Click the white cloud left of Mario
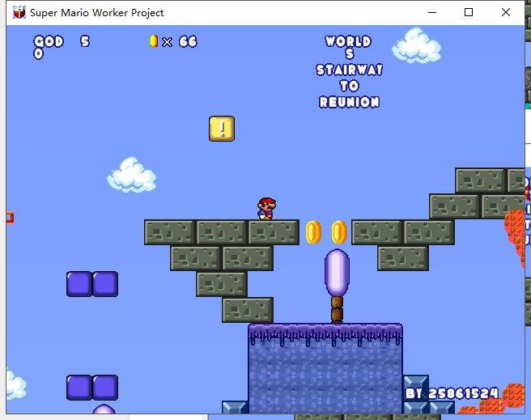Image resolution: width=531 pixels, height=420 pixels. (131, 175)
